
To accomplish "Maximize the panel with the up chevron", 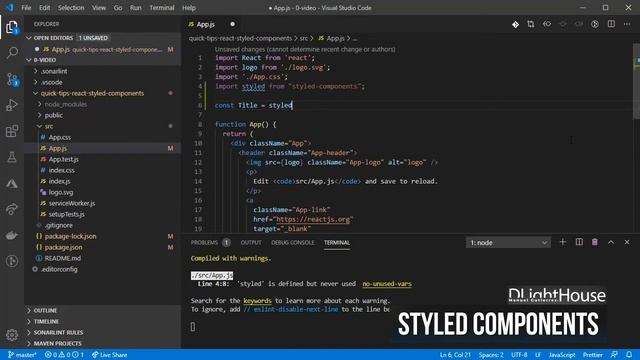I will point(611,242).
